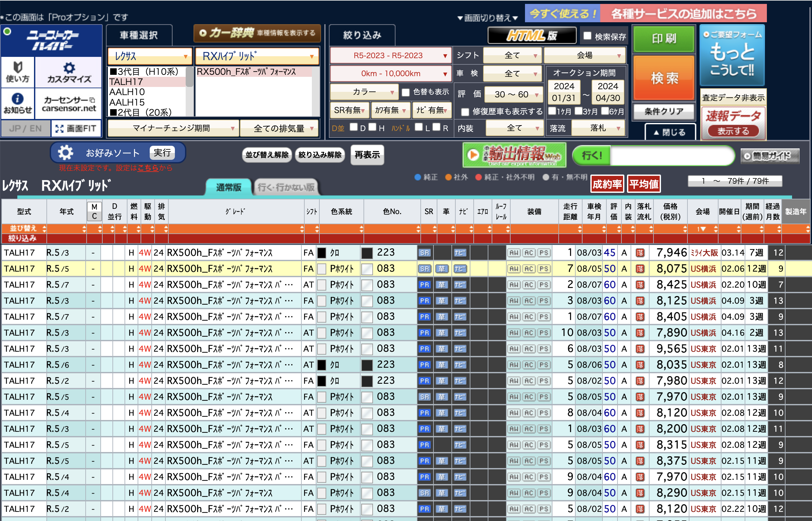812x521 pixels.
Task: Open the カラー dropdown
Action: pos(364,92)
